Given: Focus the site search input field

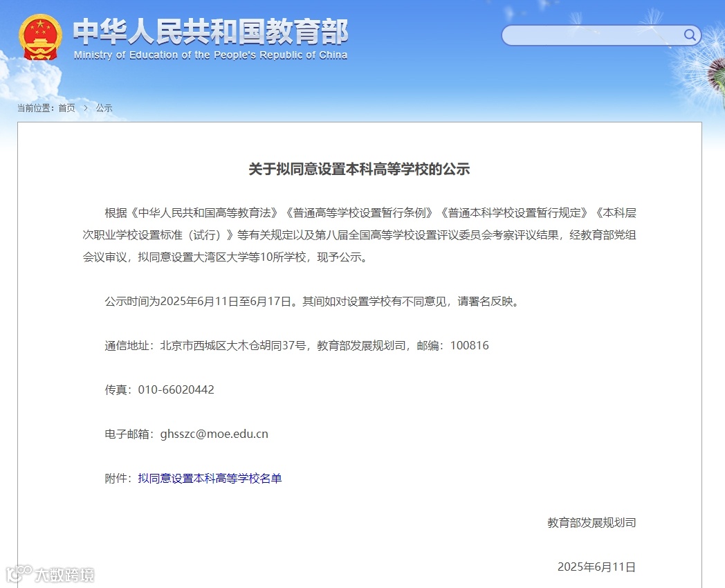Looking at the screenshot, I should [601, 35].
